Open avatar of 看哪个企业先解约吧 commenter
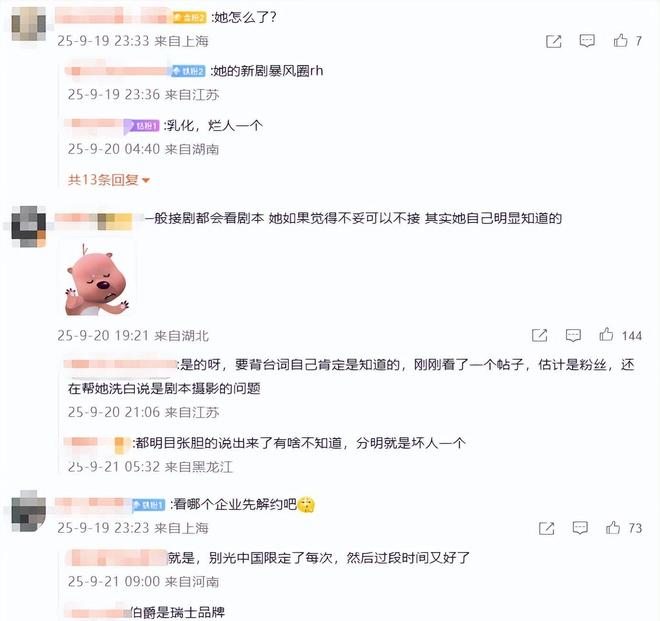Viewport: 660px width, 621px height. 28,511
